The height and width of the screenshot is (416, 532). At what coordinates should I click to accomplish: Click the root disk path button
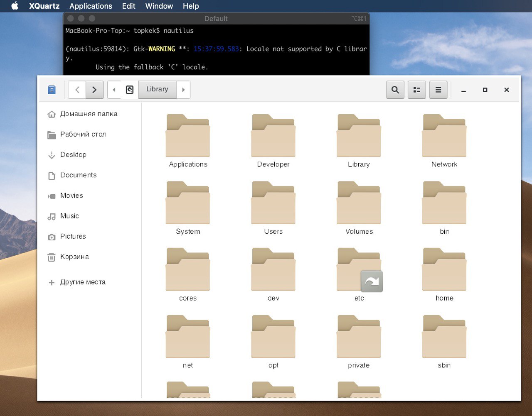[x=130, y=90]
